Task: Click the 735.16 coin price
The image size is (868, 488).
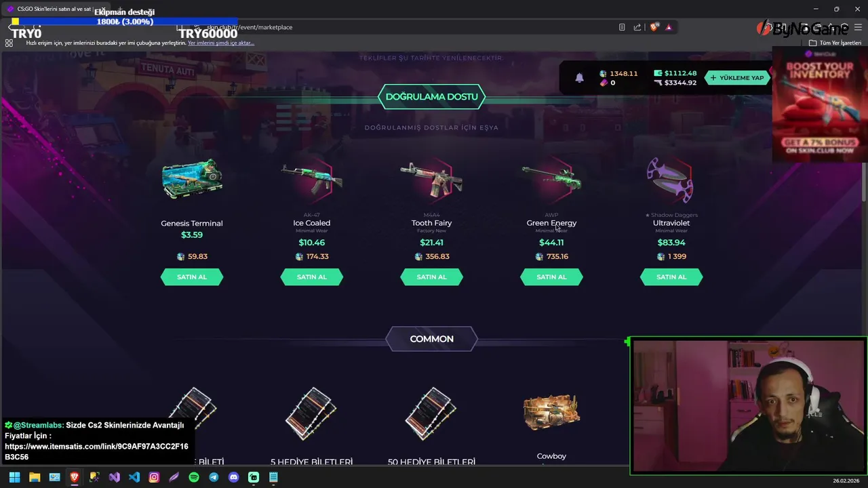Action: pos(557,257)
